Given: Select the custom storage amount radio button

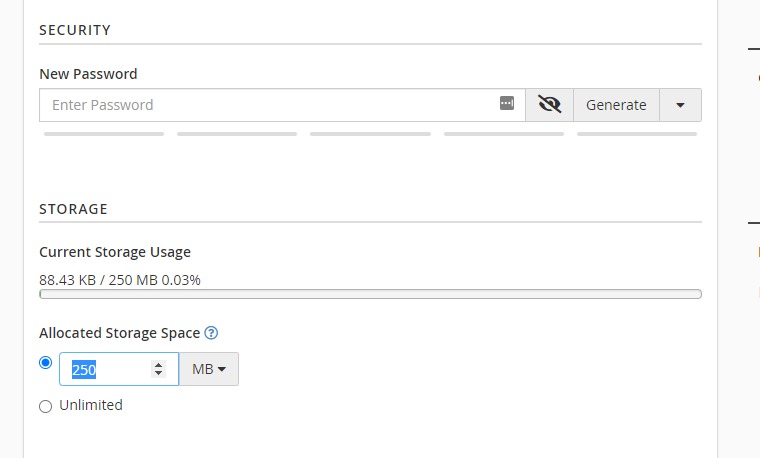Looking at the screenshot, I should pos(45,363).
